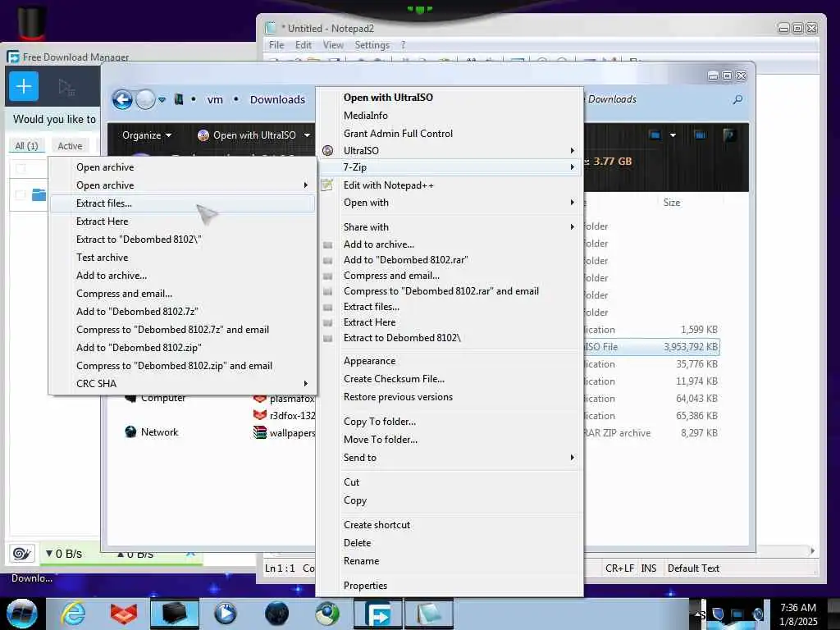Click the Notepad2 icon on the taskbar
The image size is (840, 630).
coord(428,614)
